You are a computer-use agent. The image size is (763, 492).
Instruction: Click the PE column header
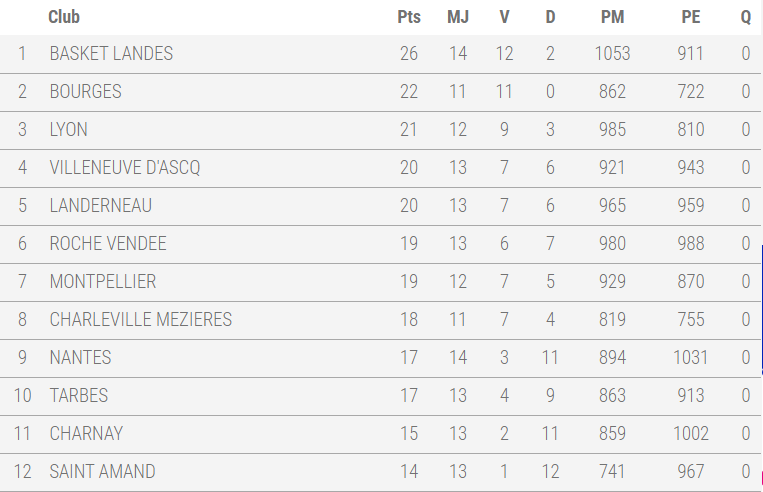pos(690,17)
